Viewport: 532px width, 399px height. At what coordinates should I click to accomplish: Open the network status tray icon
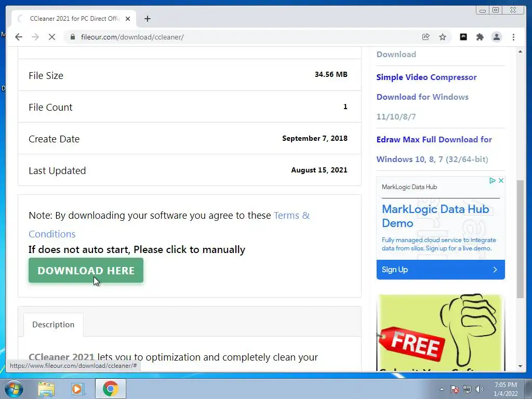tap(467, 389)
